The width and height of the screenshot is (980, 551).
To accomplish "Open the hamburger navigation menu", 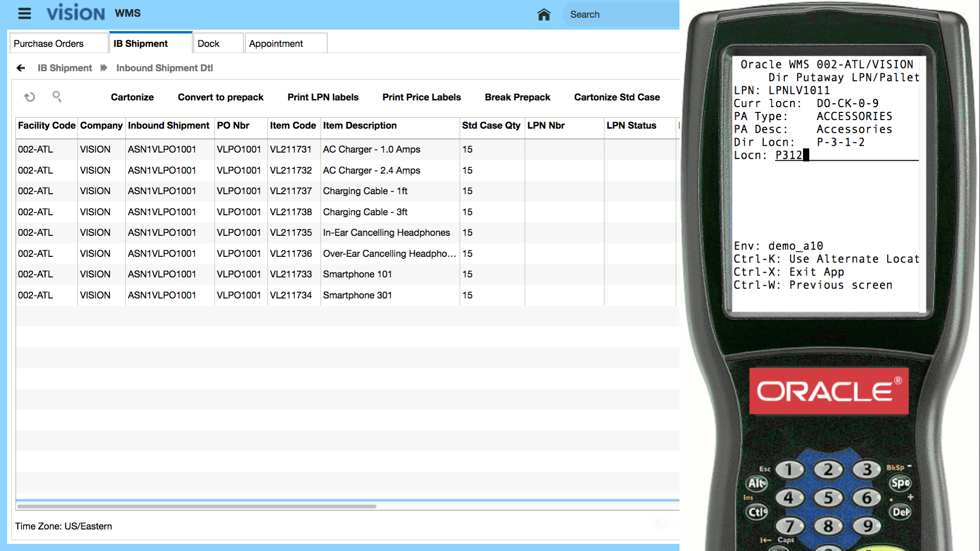I will [24, 13].
